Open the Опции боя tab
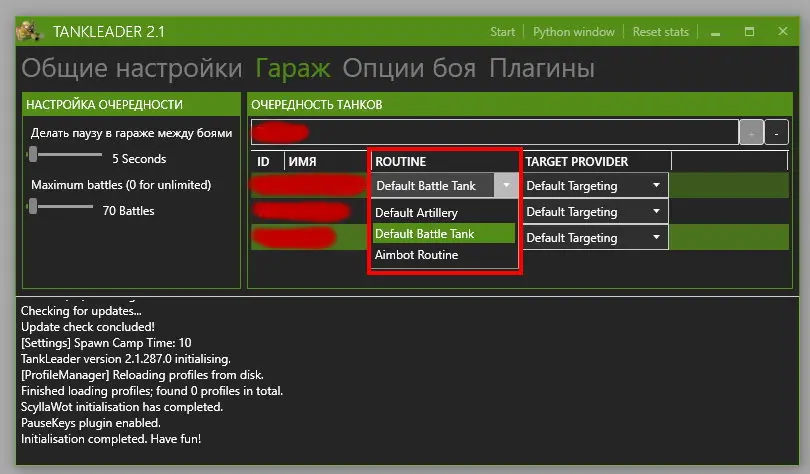The image size is (810, 474). 410,69
